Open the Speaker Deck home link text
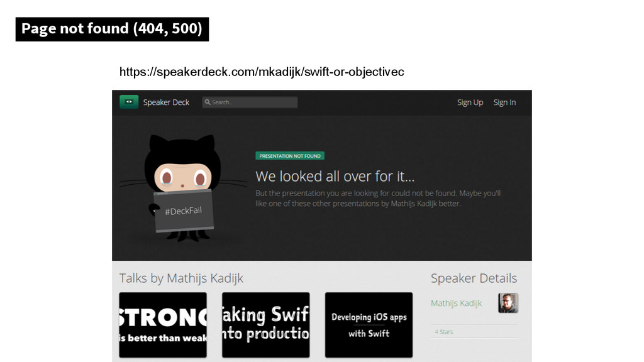Image resolution: width=644 pixels, height=362 pixels. [x=166, y=102]
